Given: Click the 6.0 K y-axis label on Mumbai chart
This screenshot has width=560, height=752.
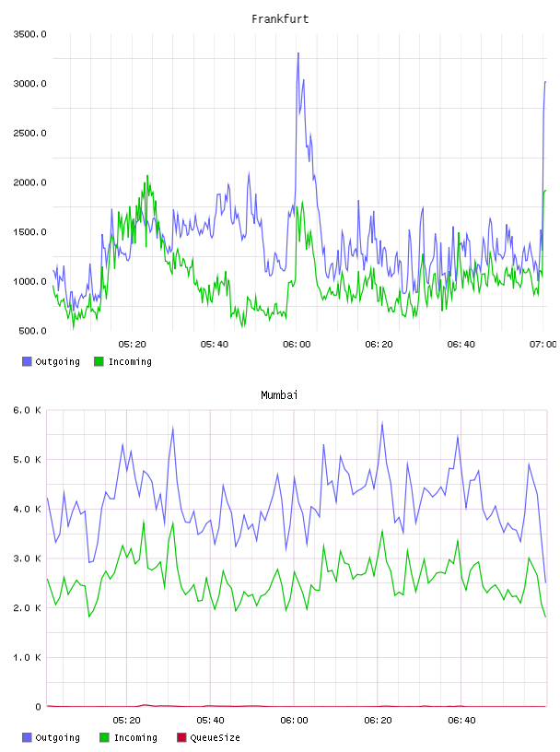Looking at the screenshot, I should click(28, 410).
